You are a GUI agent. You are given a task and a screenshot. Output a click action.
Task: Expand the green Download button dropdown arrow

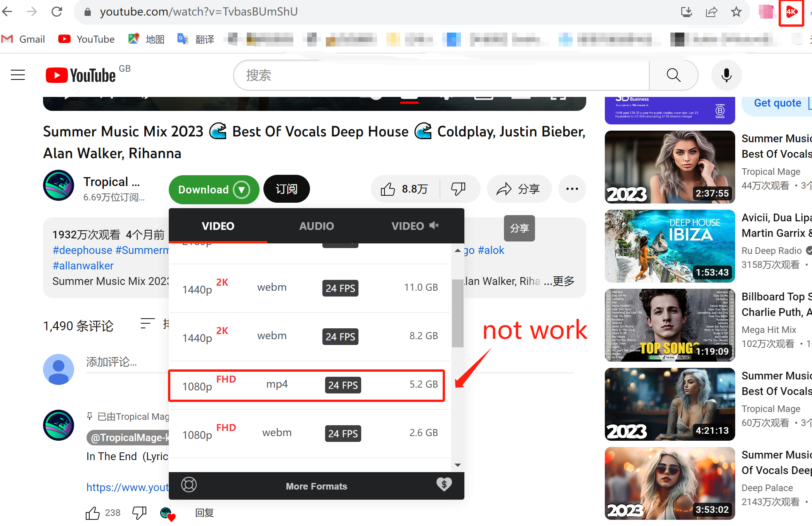241,190
